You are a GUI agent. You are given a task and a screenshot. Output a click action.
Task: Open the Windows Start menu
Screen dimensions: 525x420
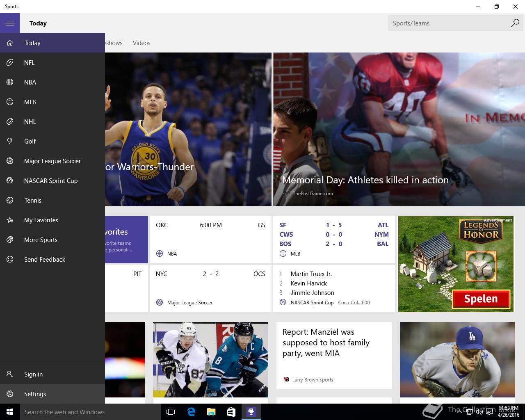tap(10, 412)
